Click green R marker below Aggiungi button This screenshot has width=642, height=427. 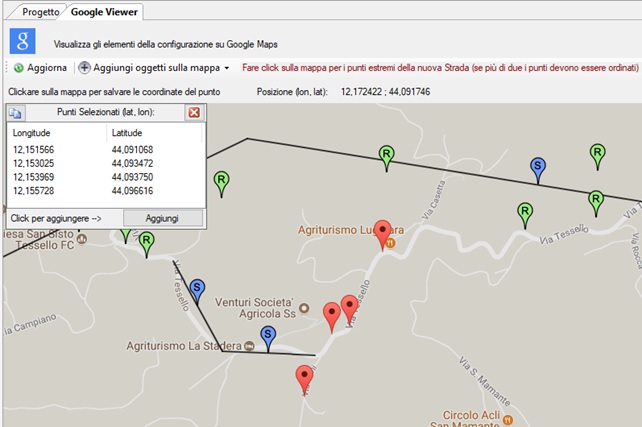(146, 244)
